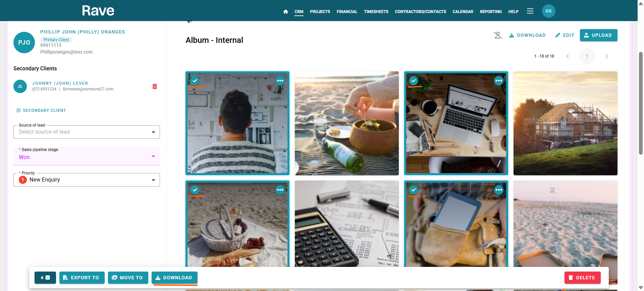Open the Priority New Enquiry dropdown
The height and width of the screenshot is (291, 644).
tap(87, 180)
